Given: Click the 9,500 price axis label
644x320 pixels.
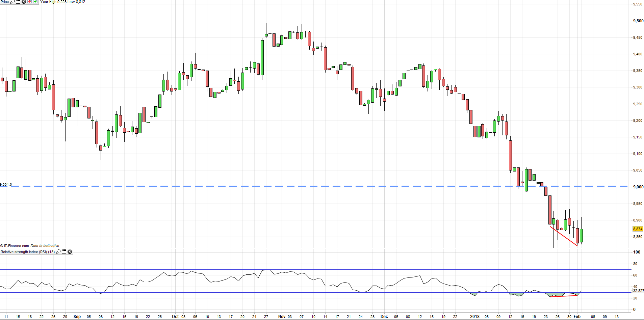Looking at the screenshot, I should [x=638, y=21].
